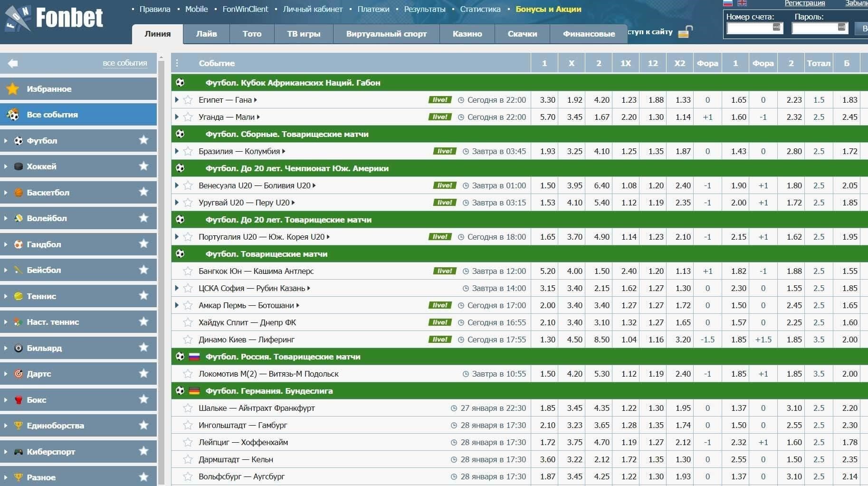
Task: Click the boxing glove icon beside Бокс
Action: point(19,400)
